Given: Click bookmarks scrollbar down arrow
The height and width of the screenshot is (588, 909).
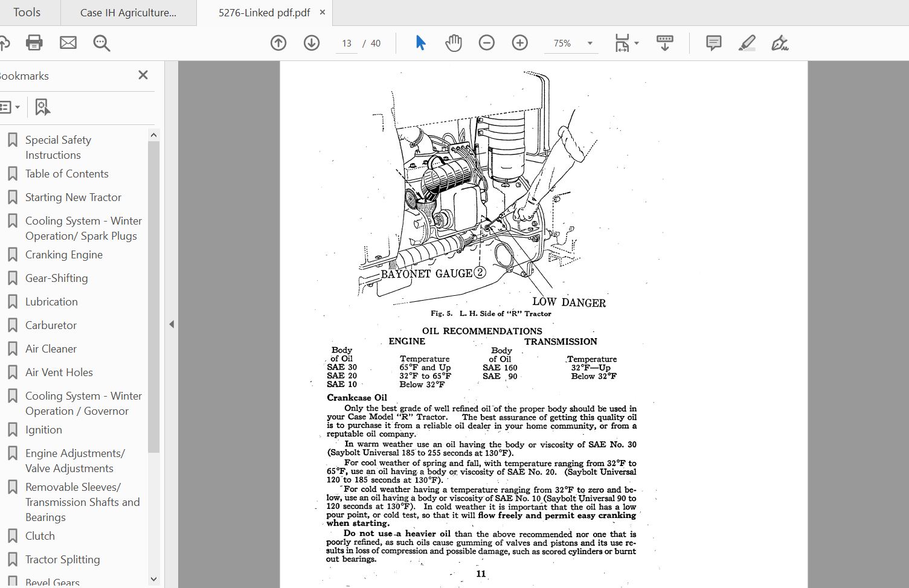Looking at the screenshot, I should (153, 579).
